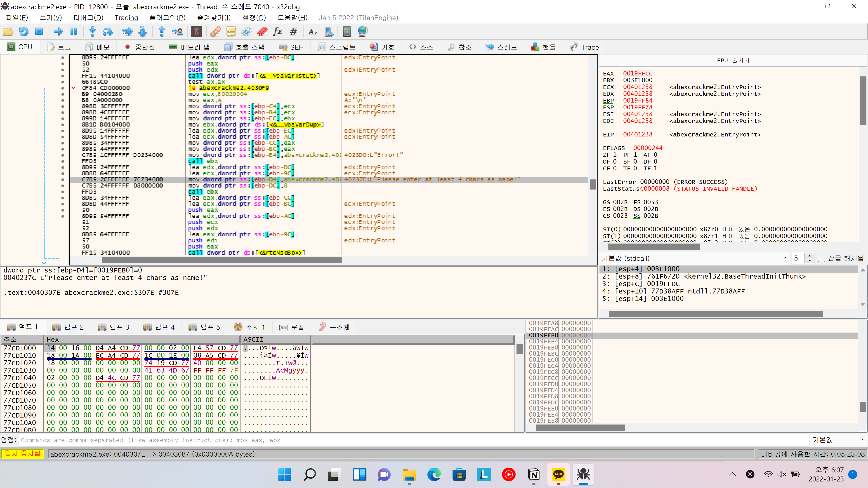Open the 설정(O) menu
Screen dimensions: 868x488
tap(254, 18)
